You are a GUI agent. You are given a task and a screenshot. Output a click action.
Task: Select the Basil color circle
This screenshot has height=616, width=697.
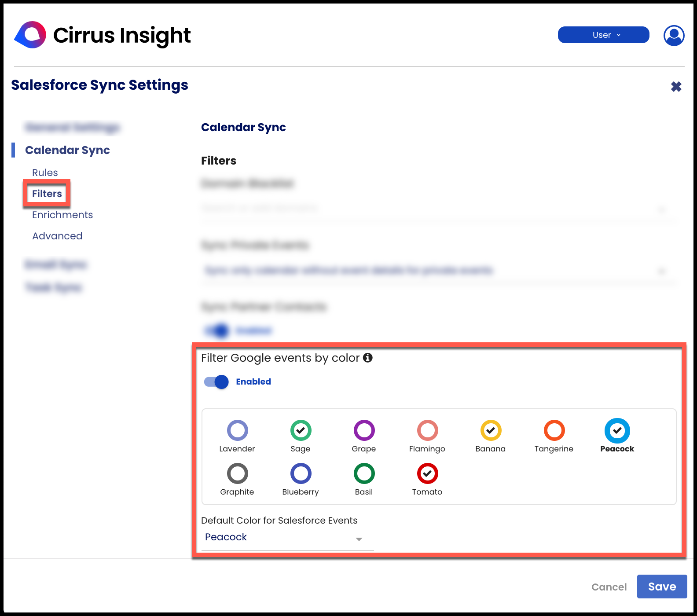click(364, 473)
